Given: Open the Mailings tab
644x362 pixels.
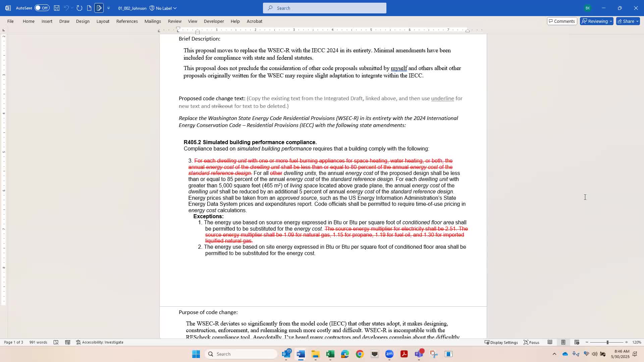Looking at the screenshot, I should tap(153, 21).
